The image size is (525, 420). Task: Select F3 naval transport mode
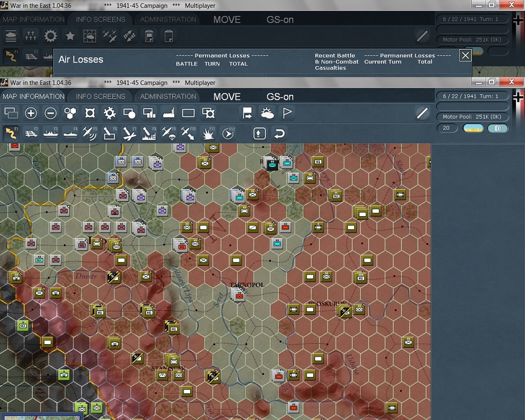[51, 133]
